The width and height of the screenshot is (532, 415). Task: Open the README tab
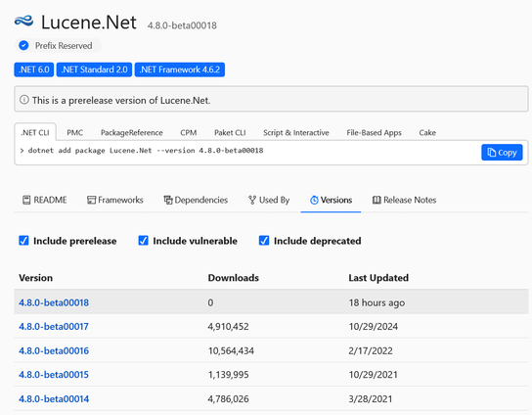(x=44, y=200)
